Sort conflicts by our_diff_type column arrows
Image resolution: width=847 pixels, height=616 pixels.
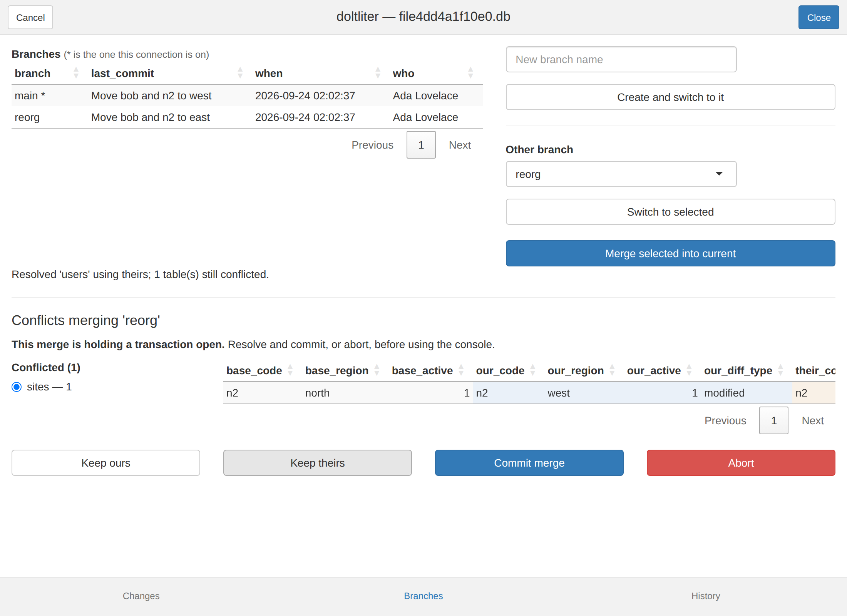tap(780, 370)
